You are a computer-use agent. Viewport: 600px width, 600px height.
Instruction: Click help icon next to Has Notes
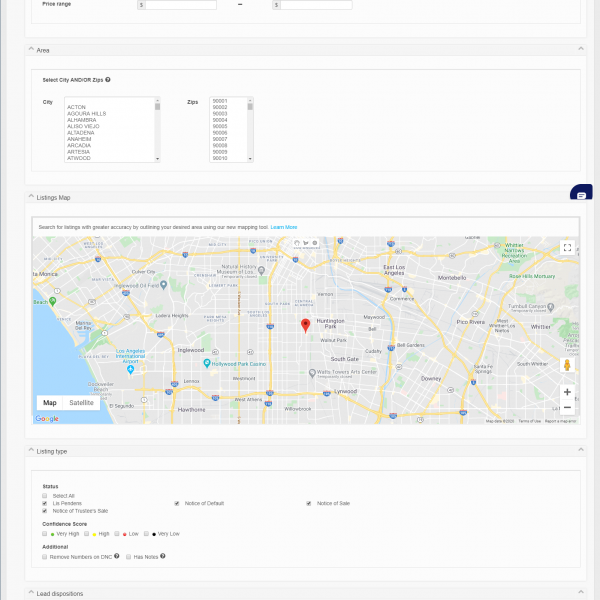[162, 556]
